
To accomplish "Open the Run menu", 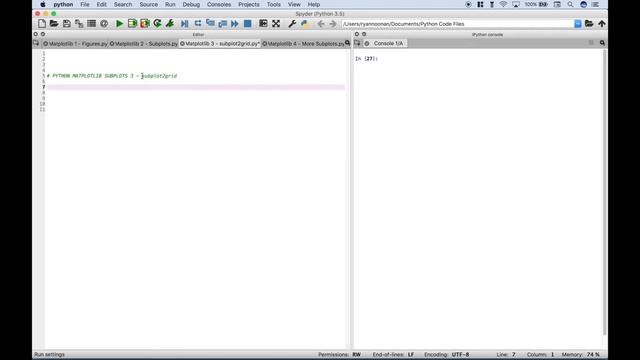I will pos(170,4).
